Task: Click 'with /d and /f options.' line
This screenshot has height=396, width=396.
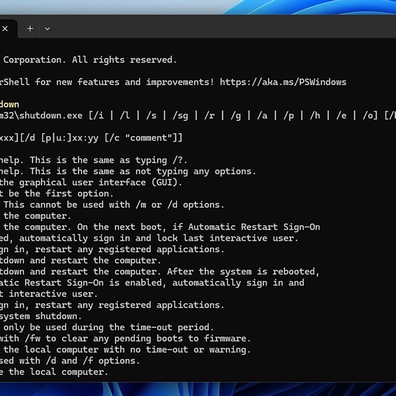Action: point(79,361)
